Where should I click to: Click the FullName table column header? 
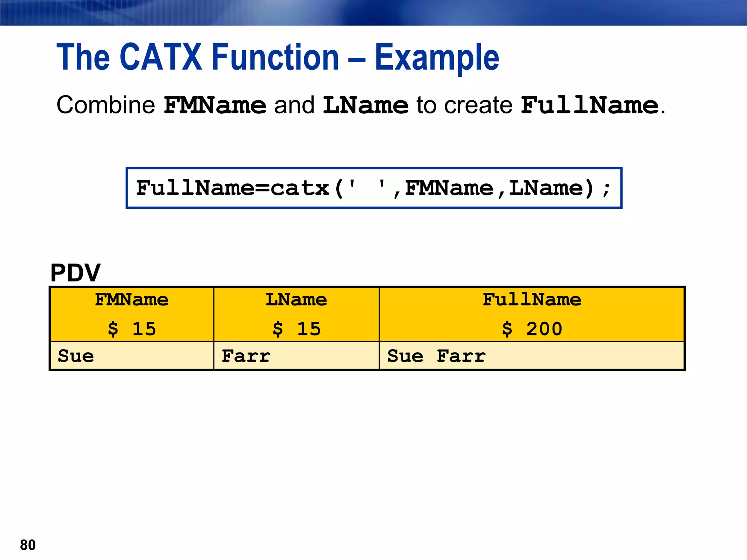click(x=532, y=300)
